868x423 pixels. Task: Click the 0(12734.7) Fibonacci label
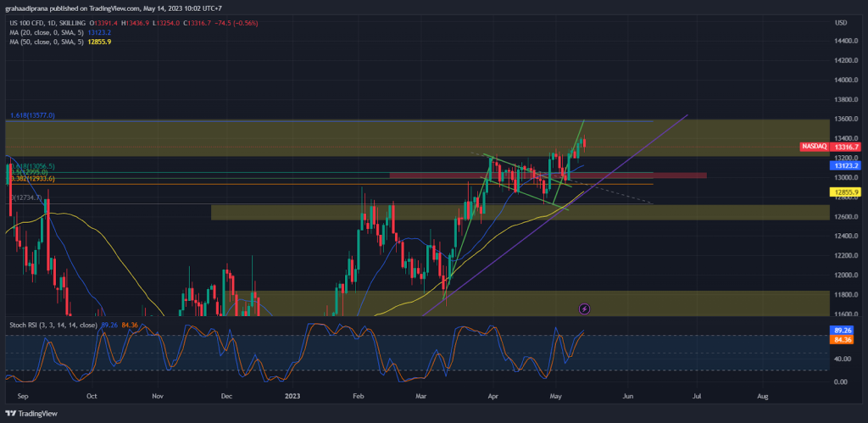coord(26,198)
